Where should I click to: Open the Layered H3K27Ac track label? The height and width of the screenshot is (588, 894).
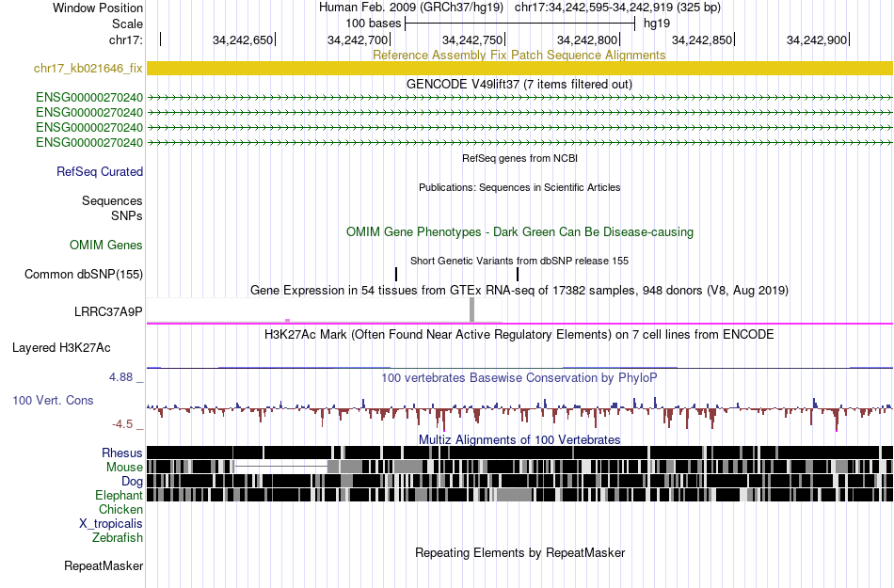[x=61, y=347]
